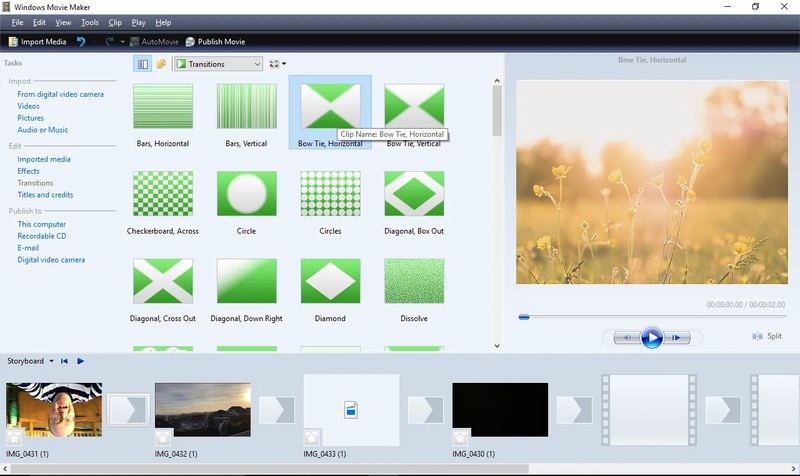Select the Checkerboard, Across transition
Screen dimensions: 800x476
162,194
